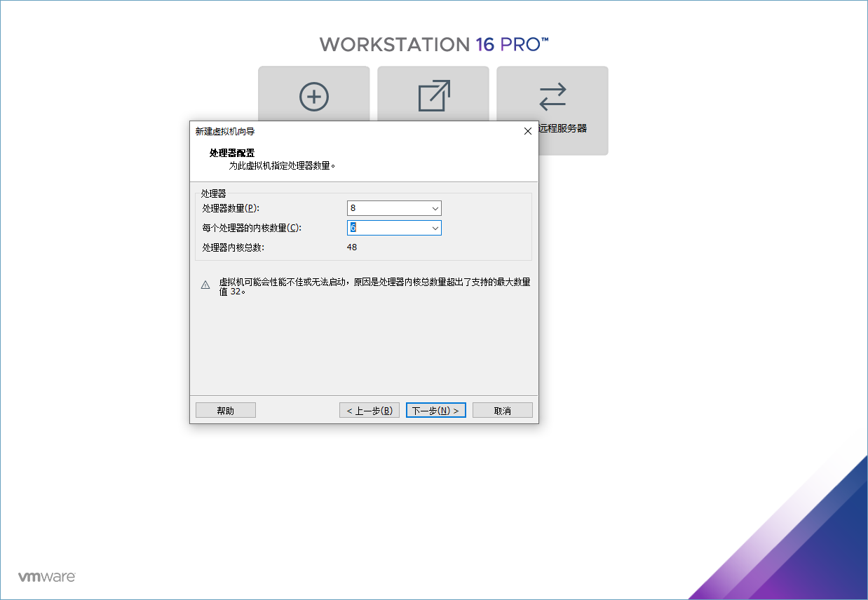Click the 远程服务器 tile label
Screen dimensions: 868x600
point(562,128)
